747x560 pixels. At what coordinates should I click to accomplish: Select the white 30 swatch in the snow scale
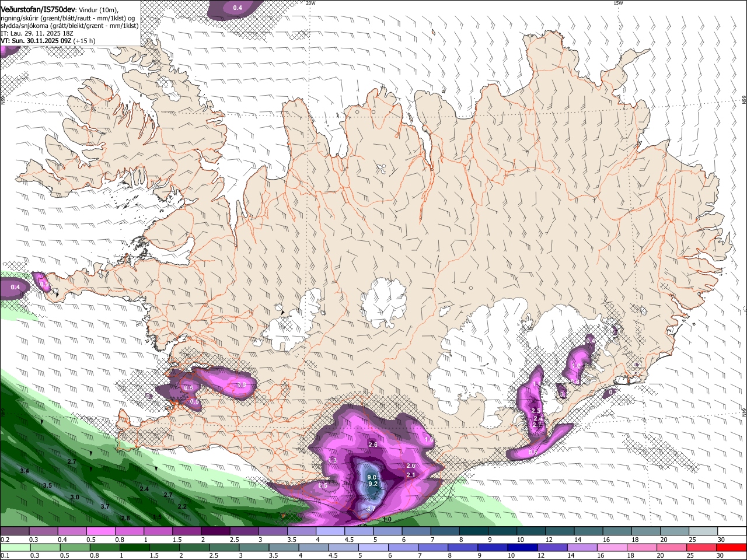pyautogui.click(x=732, y=531)
